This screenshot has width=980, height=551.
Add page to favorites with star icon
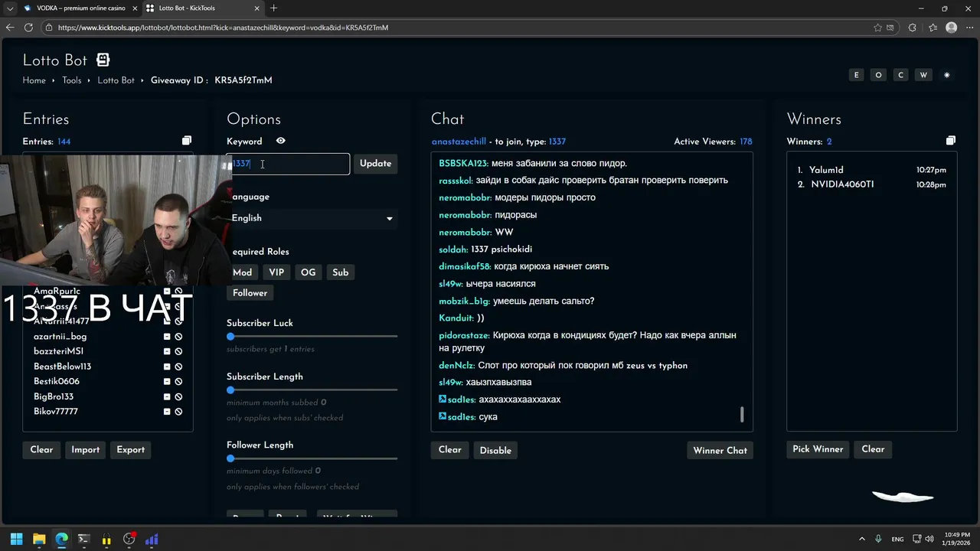point(878,28)
